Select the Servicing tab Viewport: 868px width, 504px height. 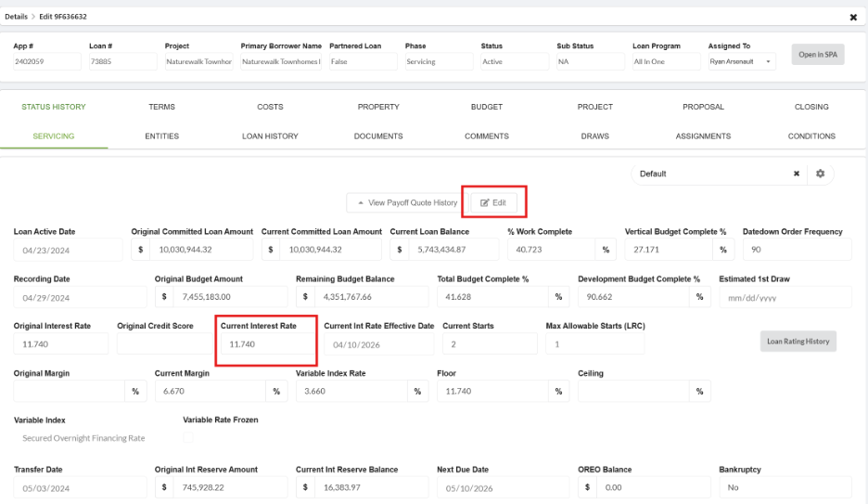54,136
